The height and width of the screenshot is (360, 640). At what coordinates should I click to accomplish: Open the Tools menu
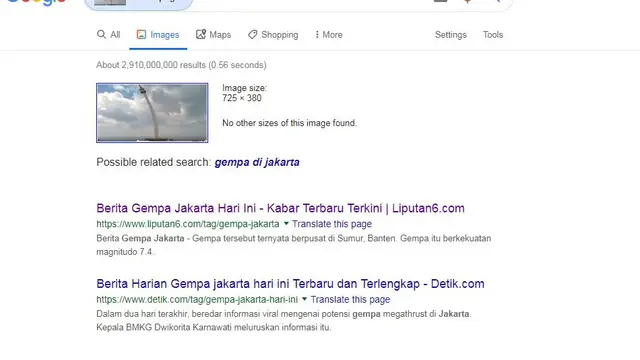pos(493,35)
